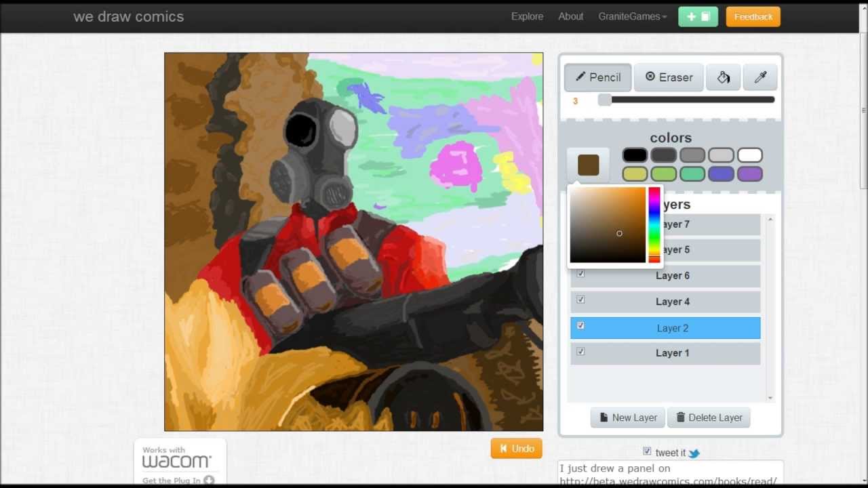
Task: Open the we draw comics home link
Action: pos(128,17)
